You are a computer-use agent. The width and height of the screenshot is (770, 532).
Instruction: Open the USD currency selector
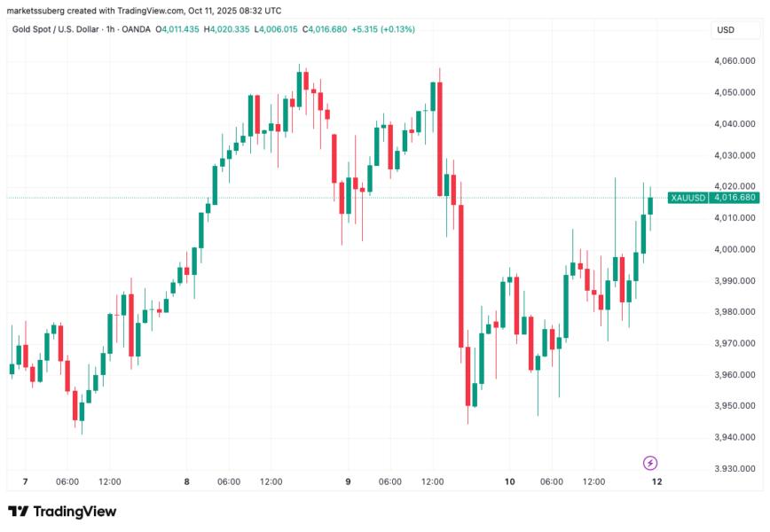coord(726,30)
